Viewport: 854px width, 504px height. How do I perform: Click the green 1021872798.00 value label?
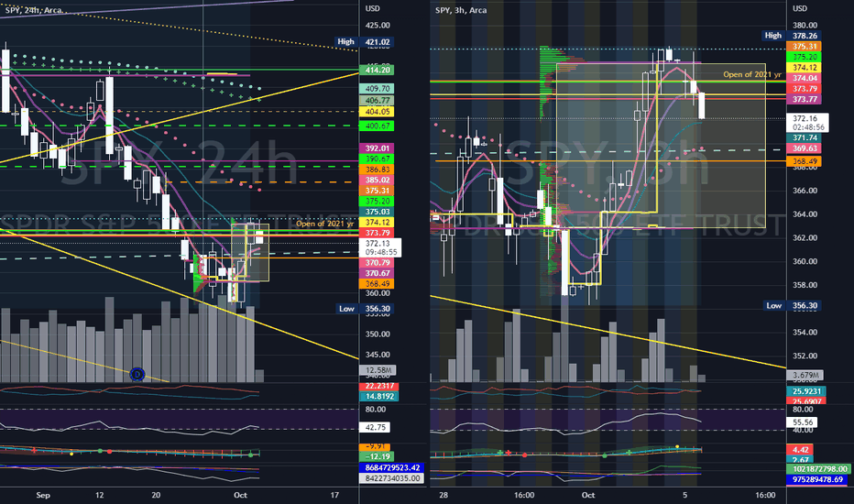(818, 468)
